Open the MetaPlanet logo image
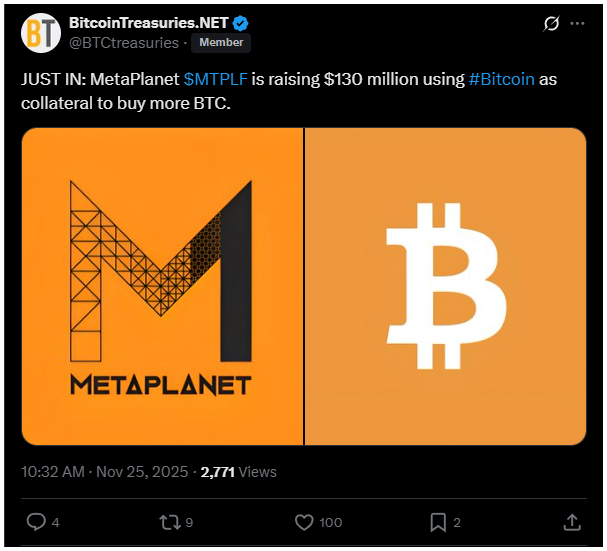This screenshot has height=551, width=607. point(162,286)
